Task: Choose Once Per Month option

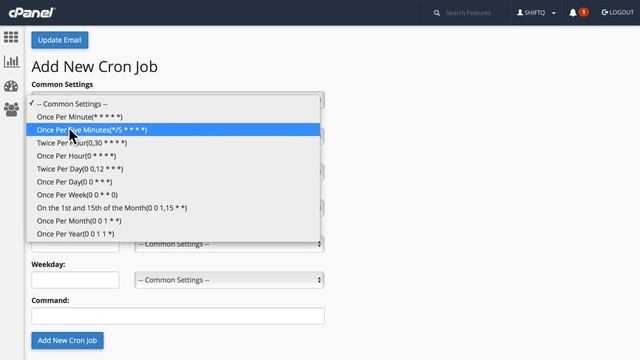Action: coord(173,221)
